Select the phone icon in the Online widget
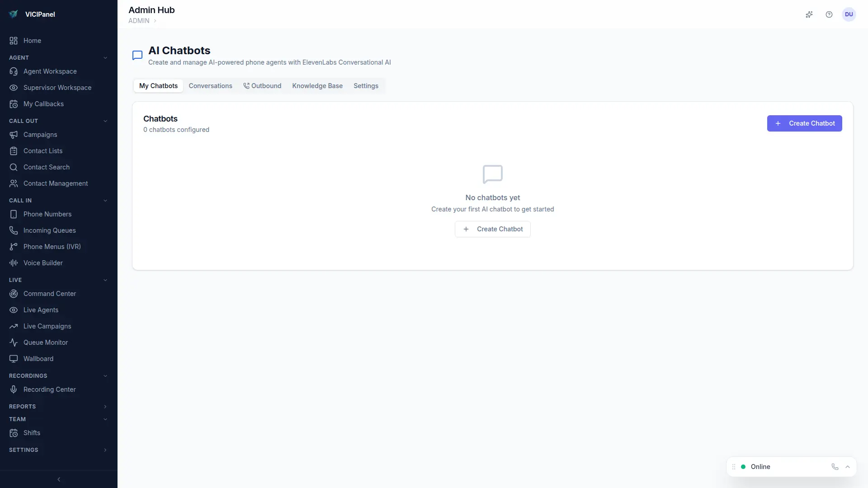 click(x=835, y=467)
